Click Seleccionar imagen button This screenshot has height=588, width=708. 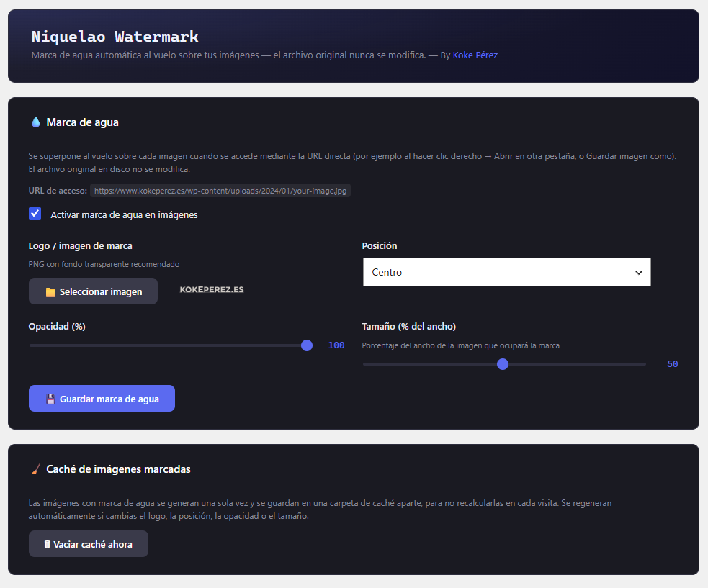[93, 291]
